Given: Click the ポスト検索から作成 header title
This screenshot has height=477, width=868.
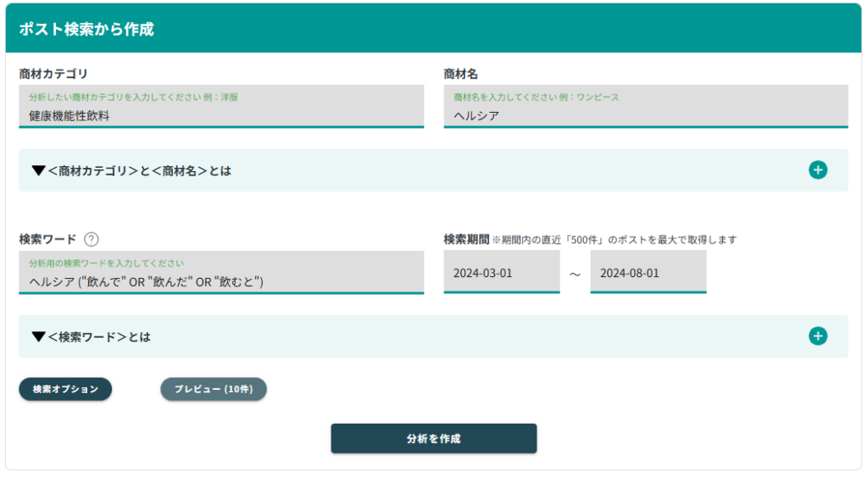Looking at the screenshot, I should pos(86,29).
